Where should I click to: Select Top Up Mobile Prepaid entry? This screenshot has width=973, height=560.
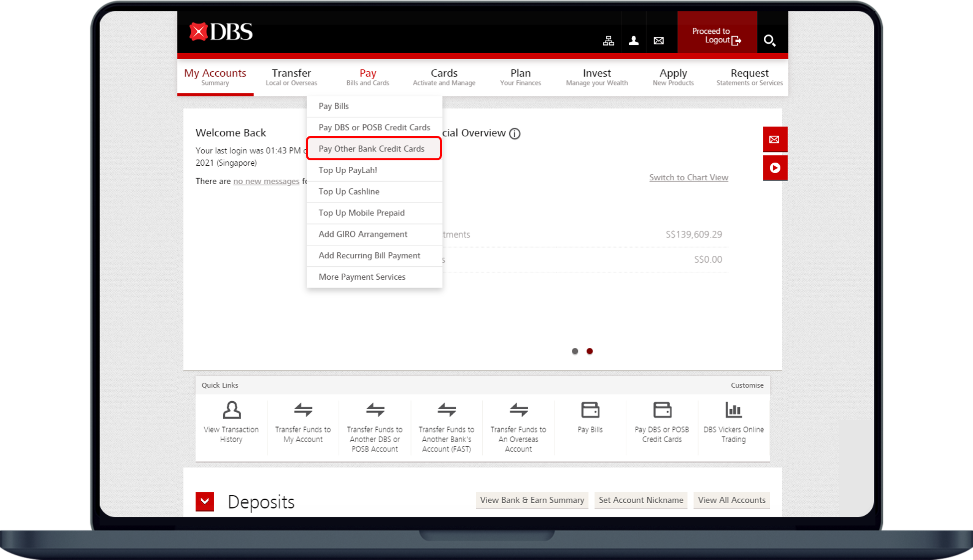point(374,213)
